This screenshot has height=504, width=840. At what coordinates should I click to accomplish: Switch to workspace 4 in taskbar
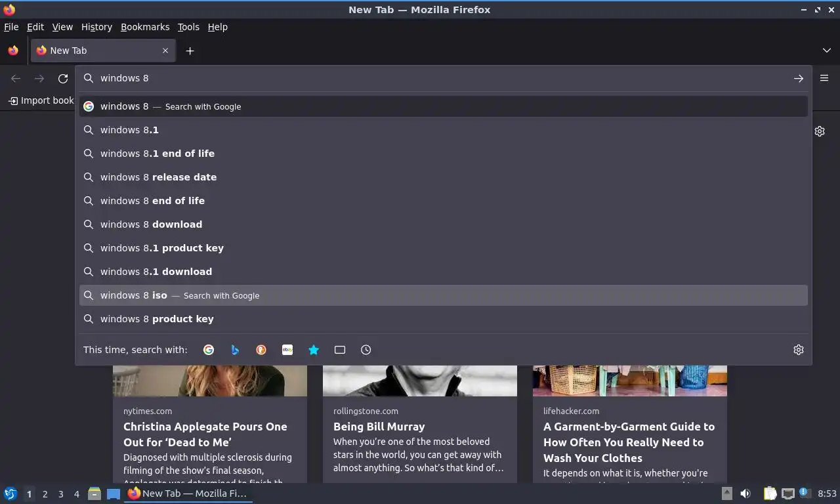(76, 494)
